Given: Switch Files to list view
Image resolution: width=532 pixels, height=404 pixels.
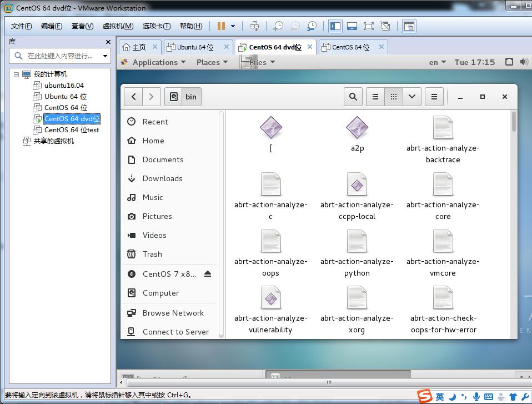Looking at the screenshot, I should click(x=375, y=97).
